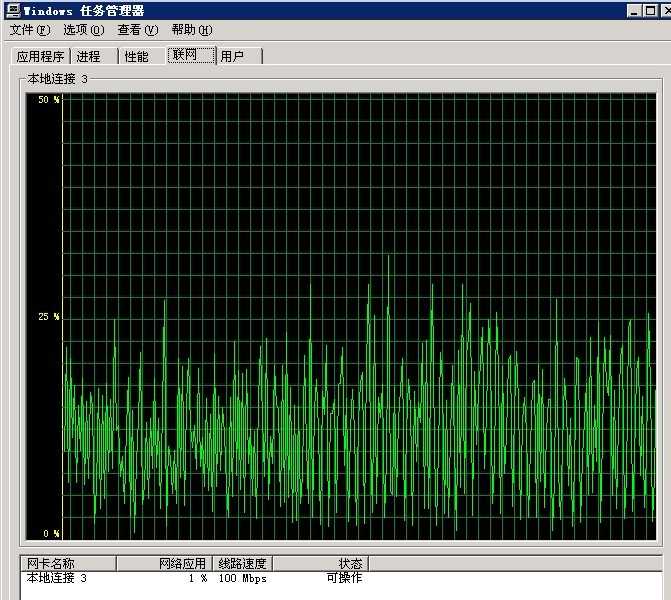Click the 50 % graph axis label
This screenshot has height=600, width=671.
pos(49,100)
